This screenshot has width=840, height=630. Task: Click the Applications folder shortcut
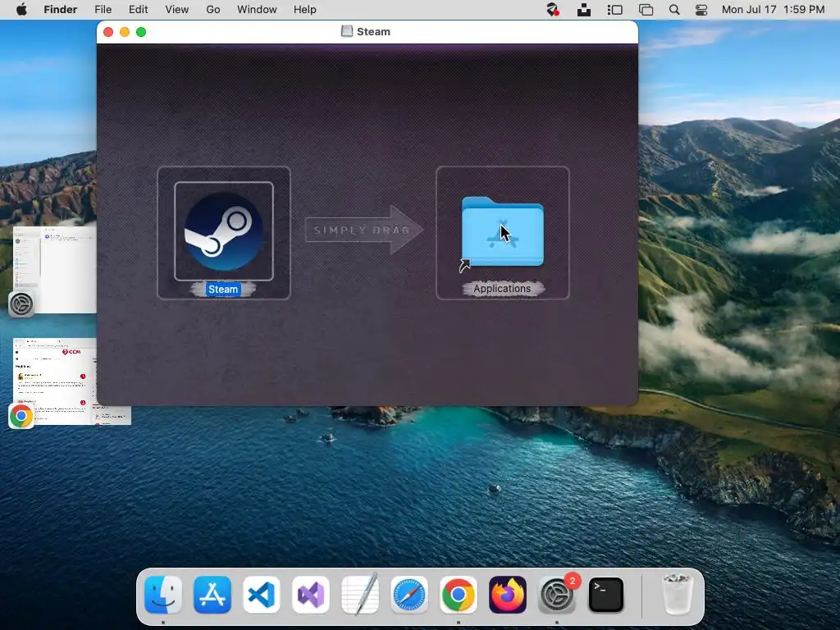pyautogui.click(x=503, y=232)
